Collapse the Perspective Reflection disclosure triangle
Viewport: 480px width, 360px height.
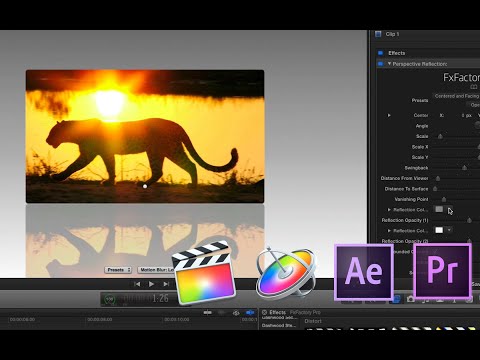[389, 63]
